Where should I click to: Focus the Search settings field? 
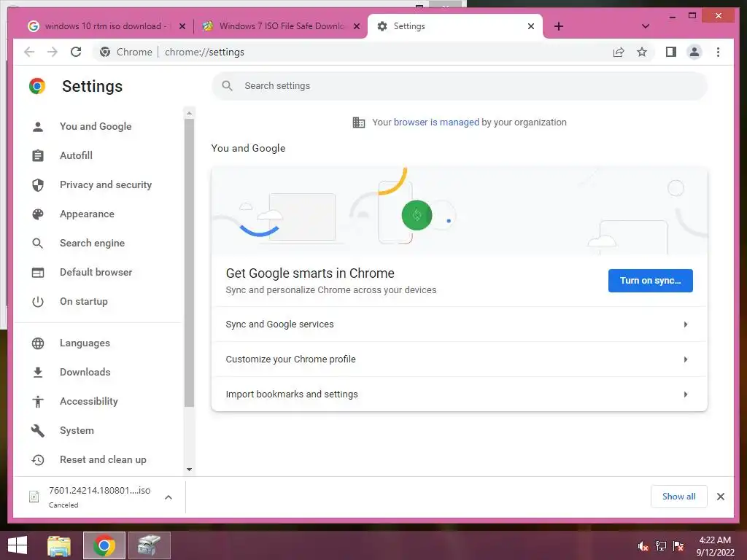[460, 86]
